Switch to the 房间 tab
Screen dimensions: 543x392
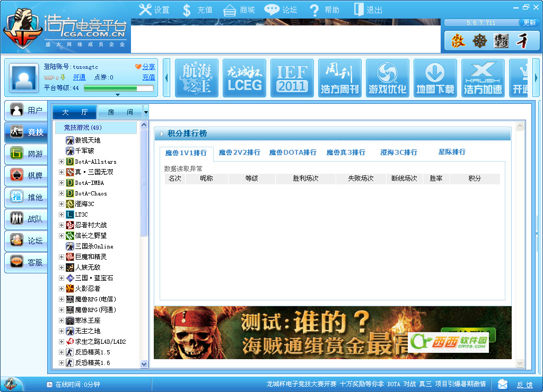(x=120, y=112)
